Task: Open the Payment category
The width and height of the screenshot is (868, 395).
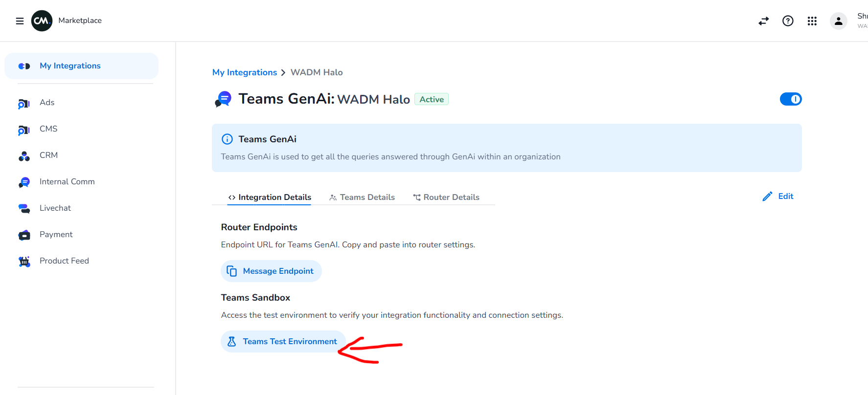Action: coord(56,235)
